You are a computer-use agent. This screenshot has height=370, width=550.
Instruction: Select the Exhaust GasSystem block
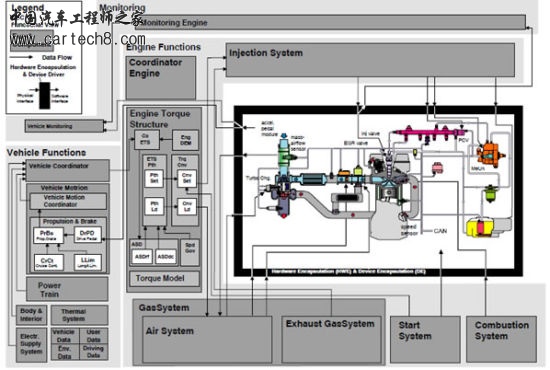(x=331, y=339)
